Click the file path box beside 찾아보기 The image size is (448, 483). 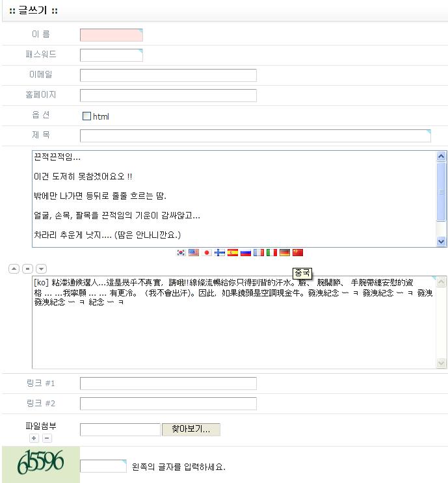120,430
